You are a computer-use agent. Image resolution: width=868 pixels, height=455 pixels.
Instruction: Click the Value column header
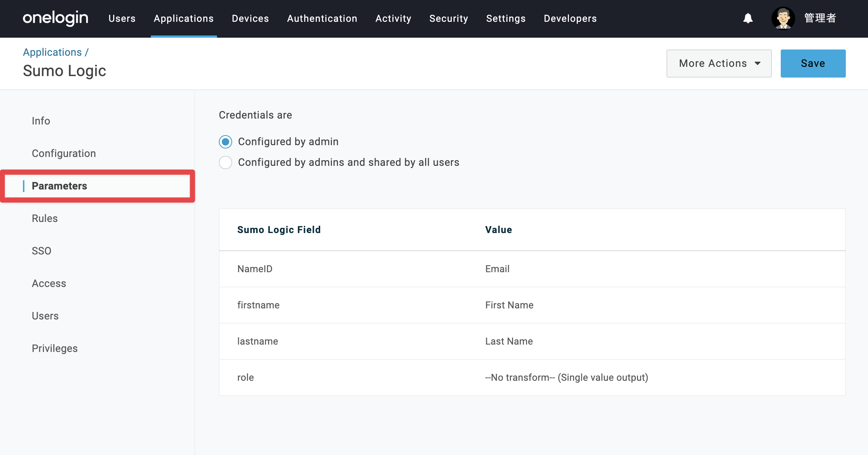pyautogui.click(x=499, y=230)
